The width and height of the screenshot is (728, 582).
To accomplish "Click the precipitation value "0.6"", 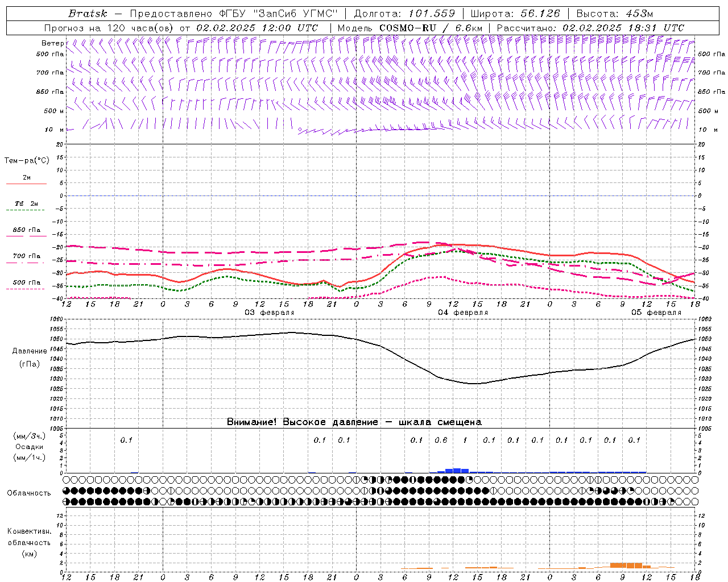I will 441,440.
